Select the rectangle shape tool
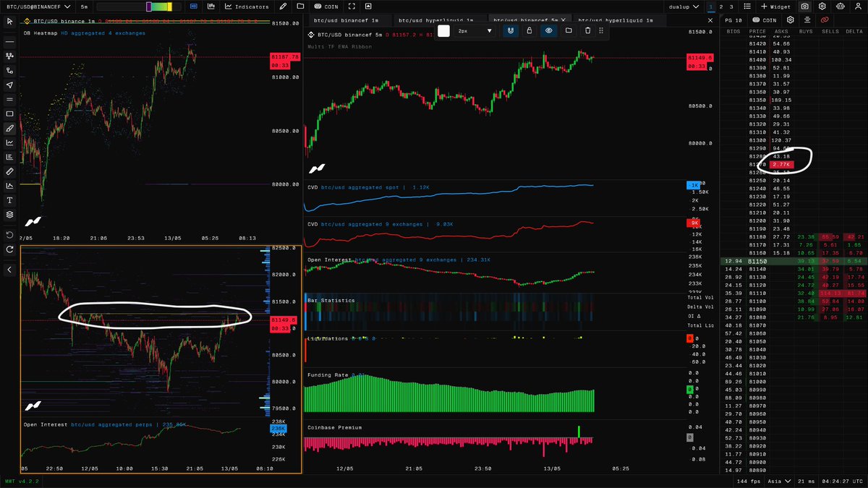 [9, 114]
